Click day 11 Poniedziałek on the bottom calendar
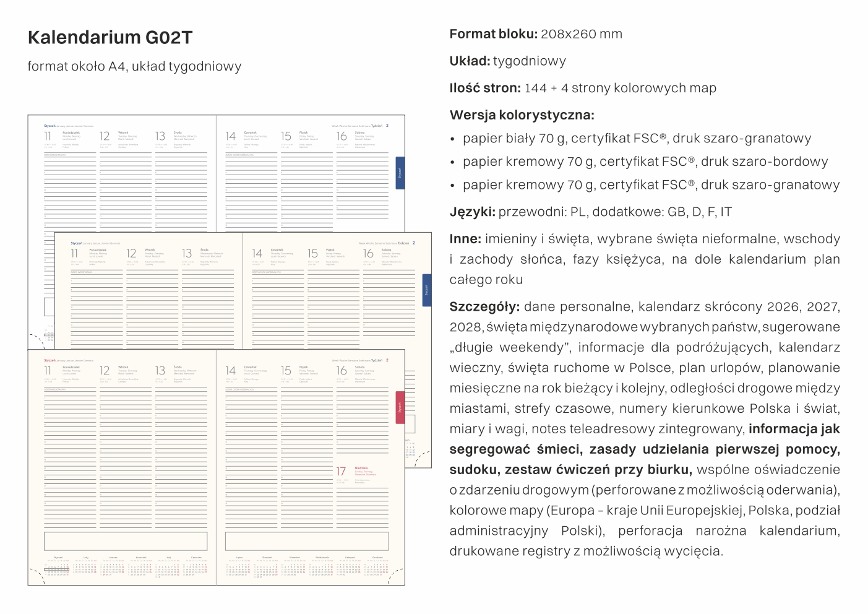Viewport: 868px width, 614px height. point(62,371)
